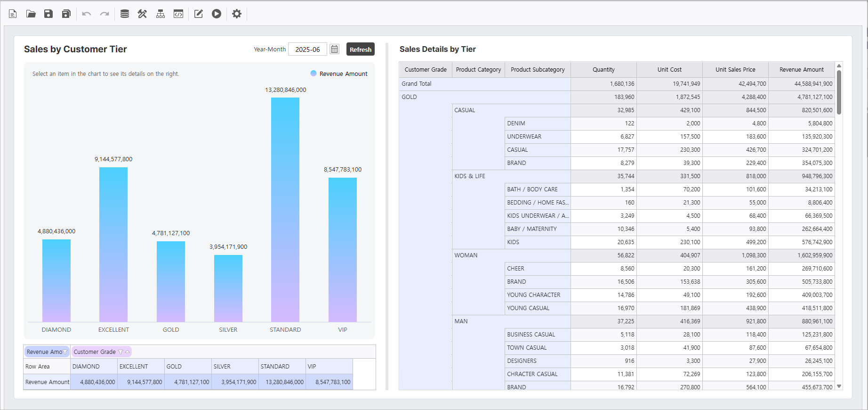Click the Year-Month input field

click(307, 49)
